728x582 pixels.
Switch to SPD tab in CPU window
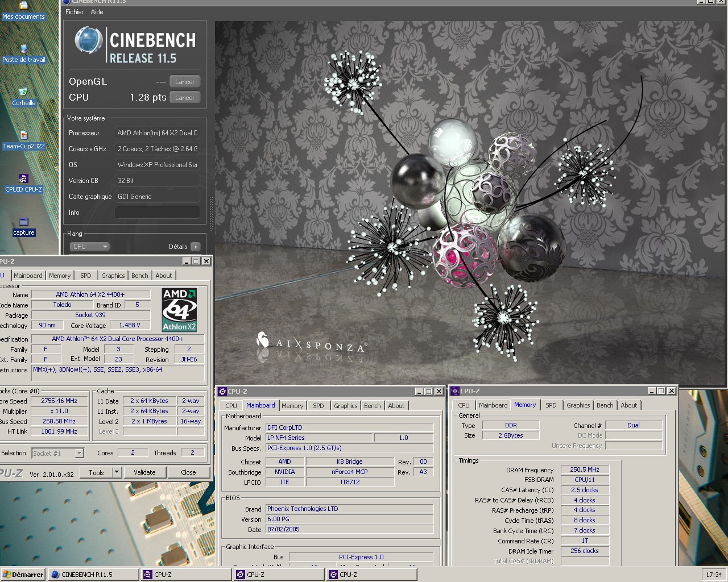pyautogui.click(x=86, y=276)
